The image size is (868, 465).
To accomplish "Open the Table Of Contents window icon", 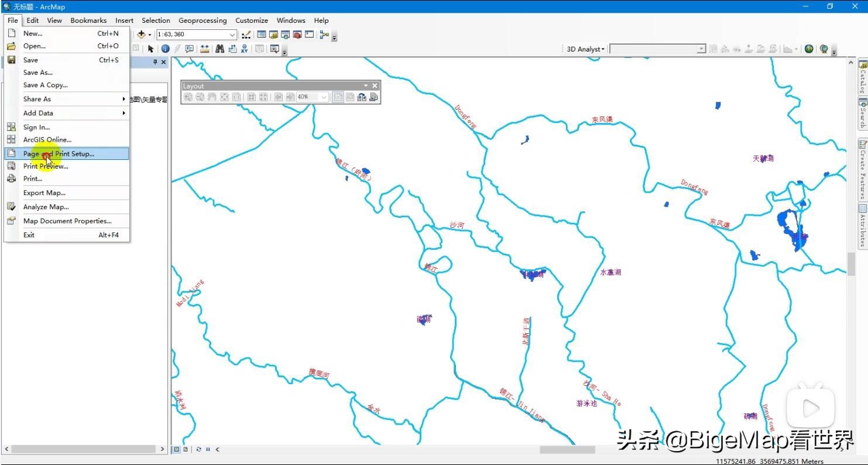I will 262,35.
